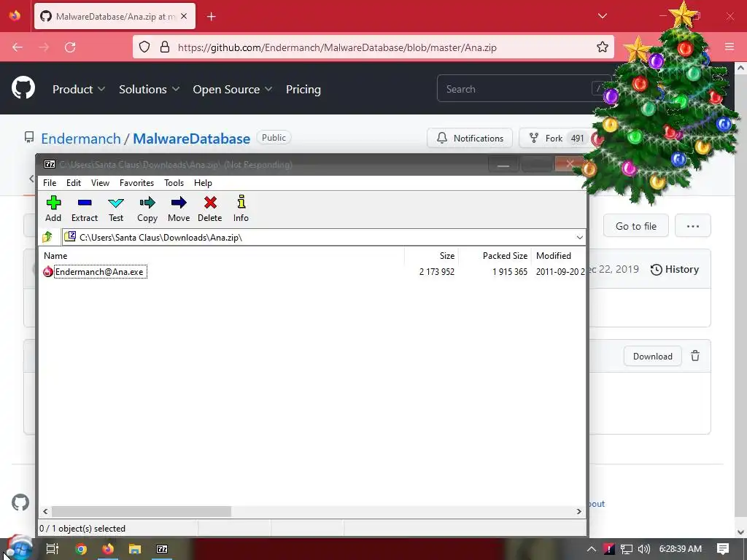Image resolution: width=747 pixels, height=560 pixels.
Task: Open the tracking protection shield icon
Action: (144, 47)
